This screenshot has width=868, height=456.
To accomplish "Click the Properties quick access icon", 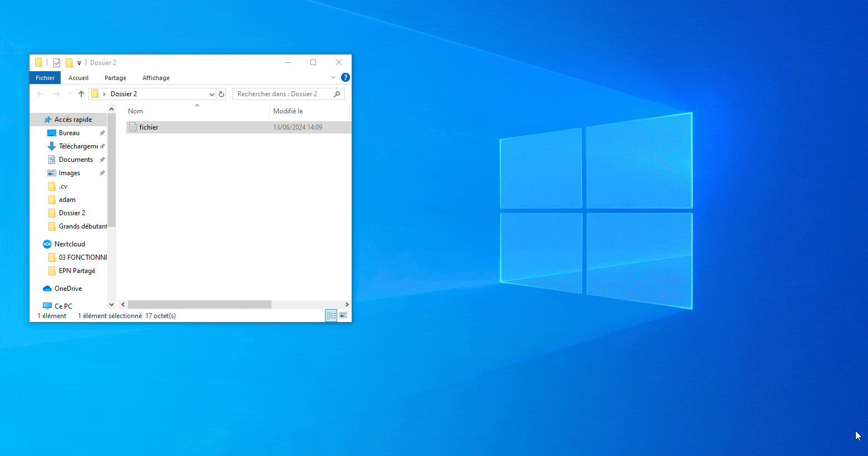I will pyautogui.click(x=57, y=63).
